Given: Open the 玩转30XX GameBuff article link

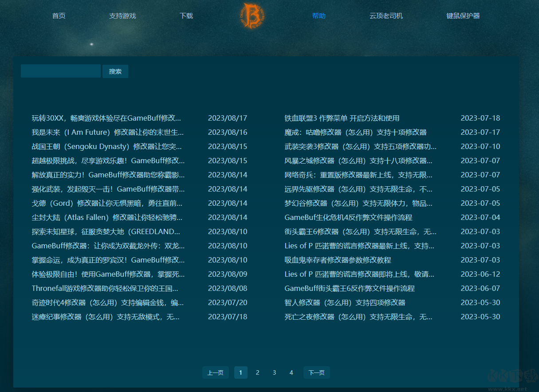Looking at the screenshot, I should click(x=106, y=118).
